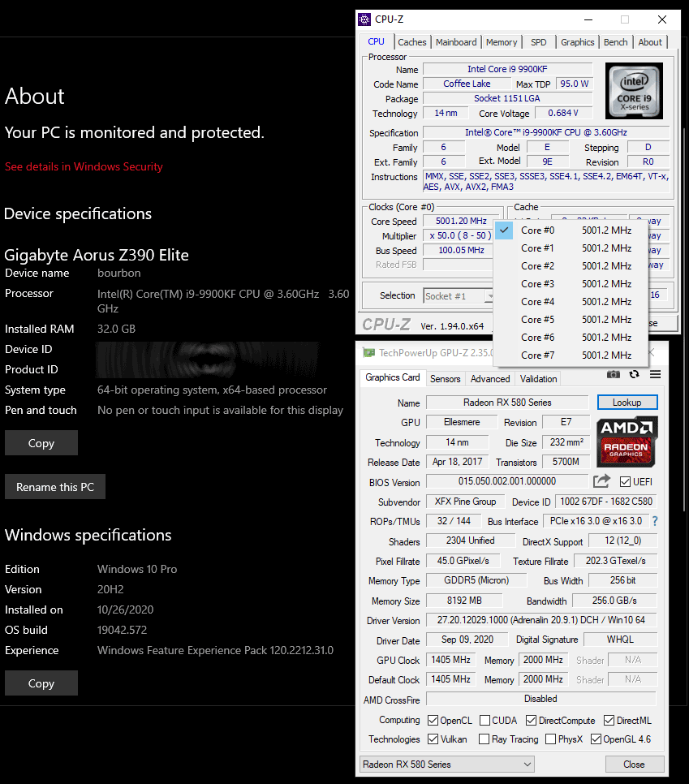
Task: Copy the device specifications
Action: pos(41,443)
